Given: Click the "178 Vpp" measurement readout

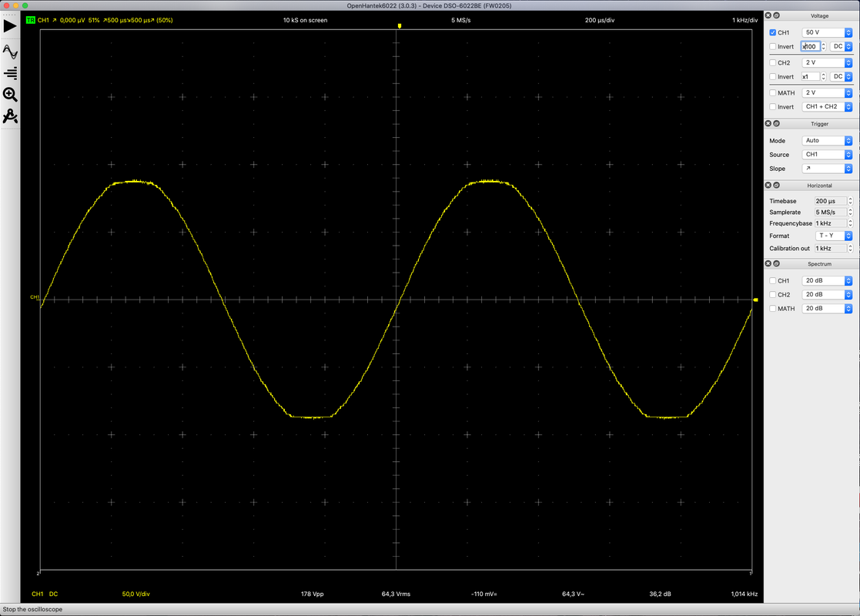Looking at the screenshot, I should click(312, 594).
